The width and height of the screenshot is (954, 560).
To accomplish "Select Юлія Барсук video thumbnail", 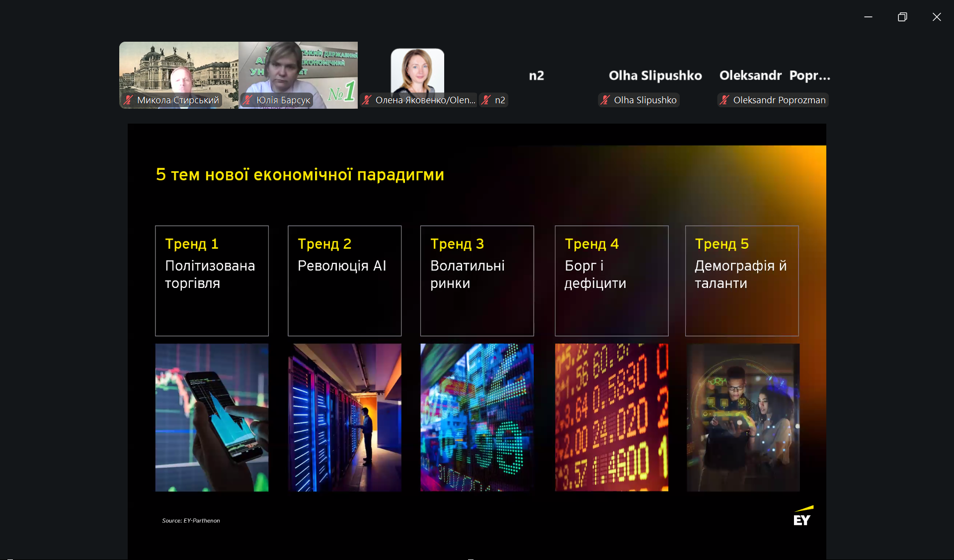I will [x=298, y=70].
